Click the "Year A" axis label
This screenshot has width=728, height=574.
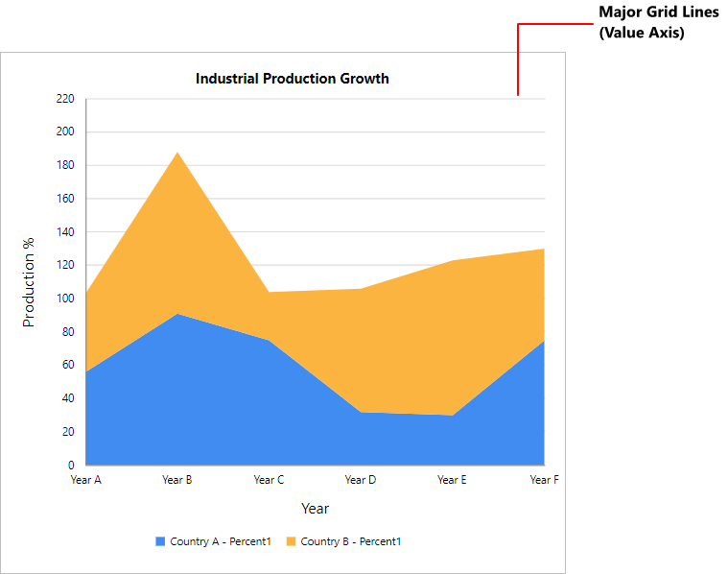(86, 480)
